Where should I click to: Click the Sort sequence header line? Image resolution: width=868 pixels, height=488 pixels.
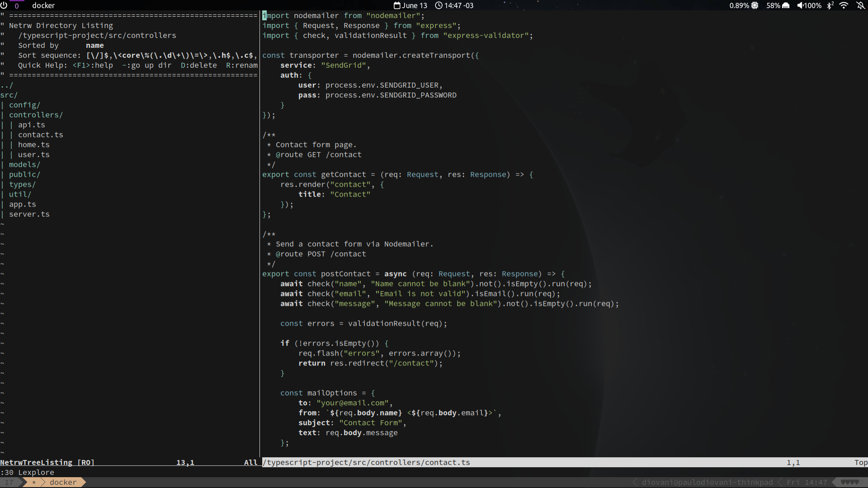(x=138, y=56)
